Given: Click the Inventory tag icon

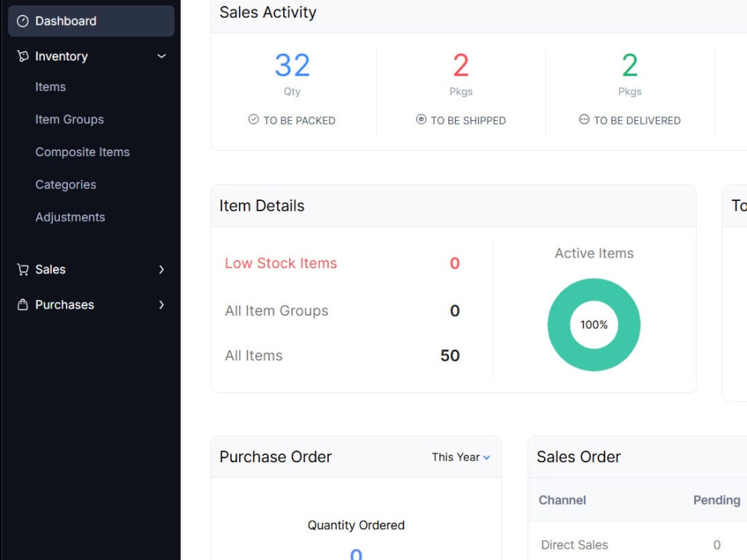Looking at the screenshot, I should click(x=22, y=56).
